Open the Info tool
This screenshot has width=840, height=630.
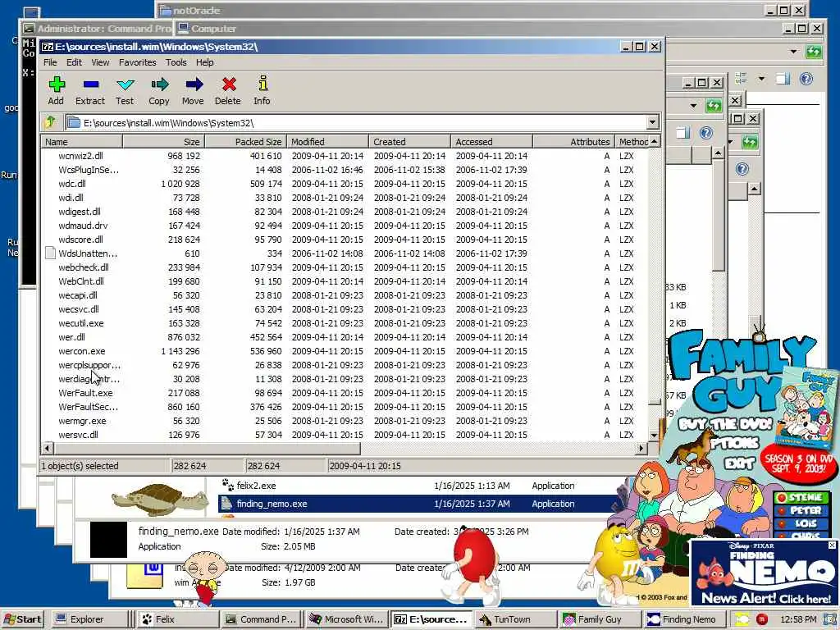[262, 84]
